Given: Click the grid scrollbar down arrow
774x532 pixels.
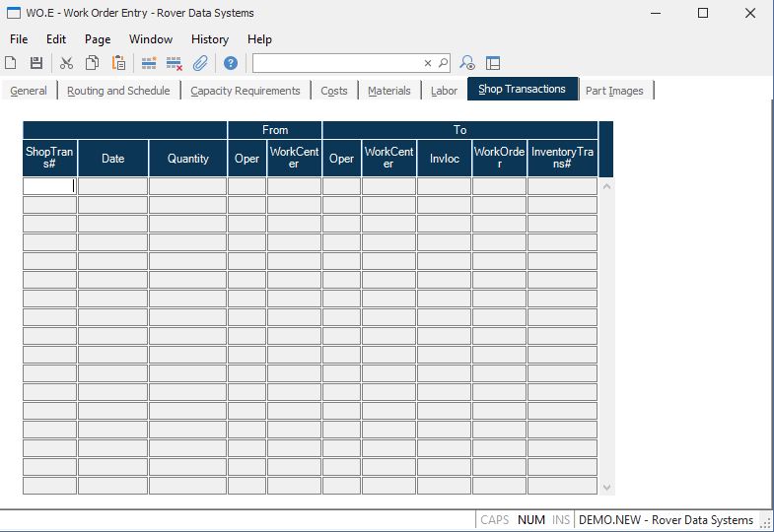Looking at the screenshot, I should [606, 488].
